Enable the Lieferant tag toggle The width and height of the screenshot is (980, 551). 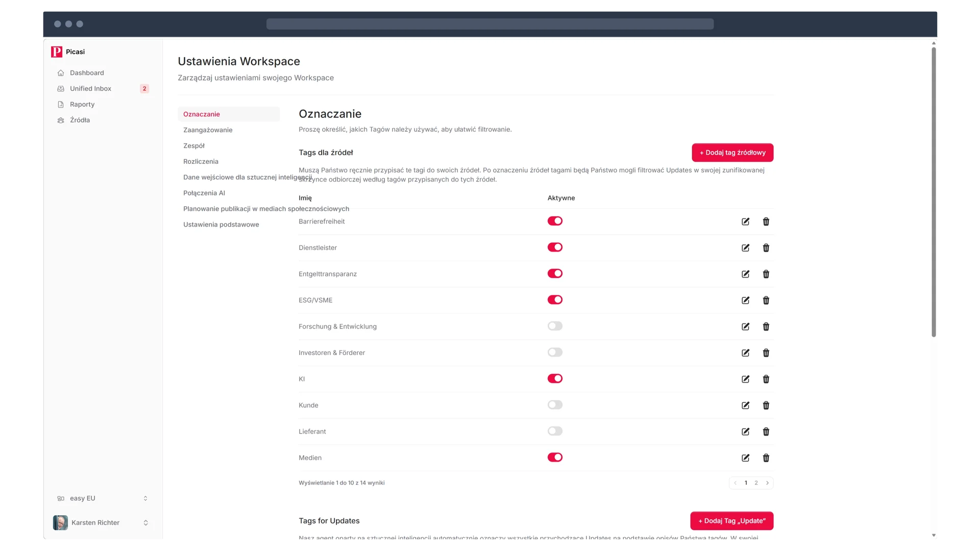point(555,431)
